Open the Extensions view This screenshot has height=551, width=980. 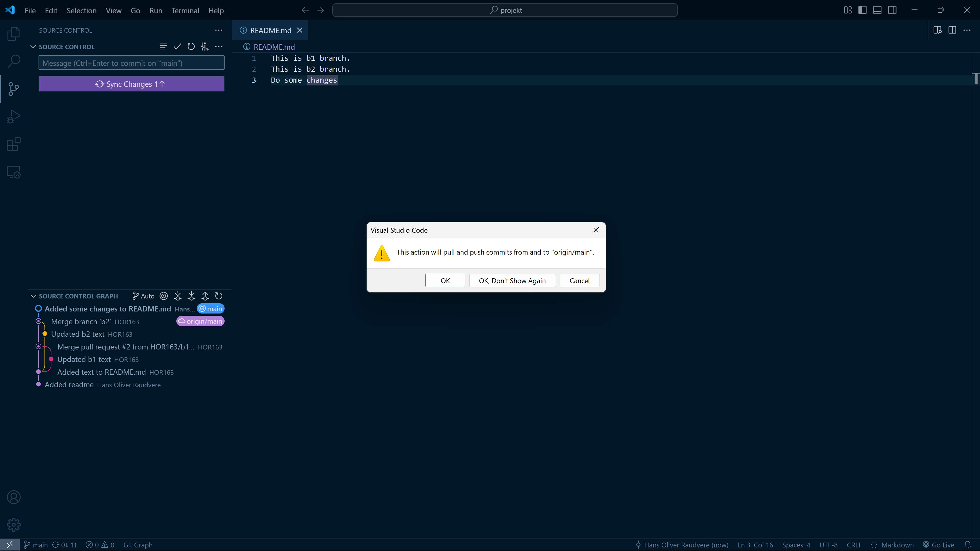[14, 144]
